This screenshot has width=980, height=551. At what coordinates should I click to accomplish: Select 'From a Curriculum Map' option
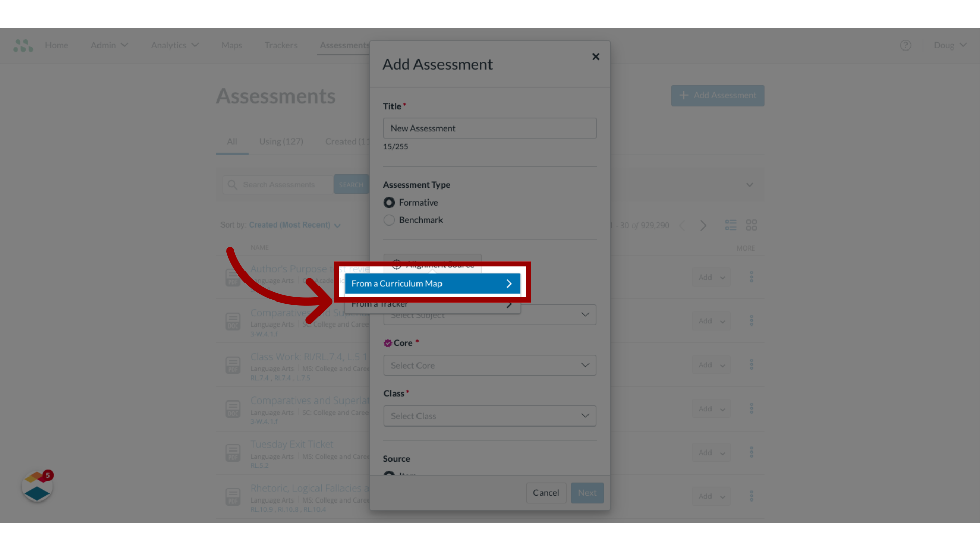(x=431, y=283)
